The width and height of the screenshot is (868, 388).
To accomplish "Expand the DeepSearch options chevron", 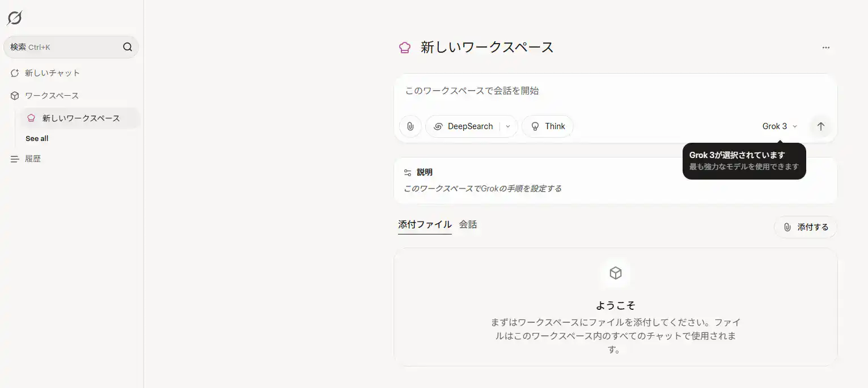I will (x=508, y=126).
